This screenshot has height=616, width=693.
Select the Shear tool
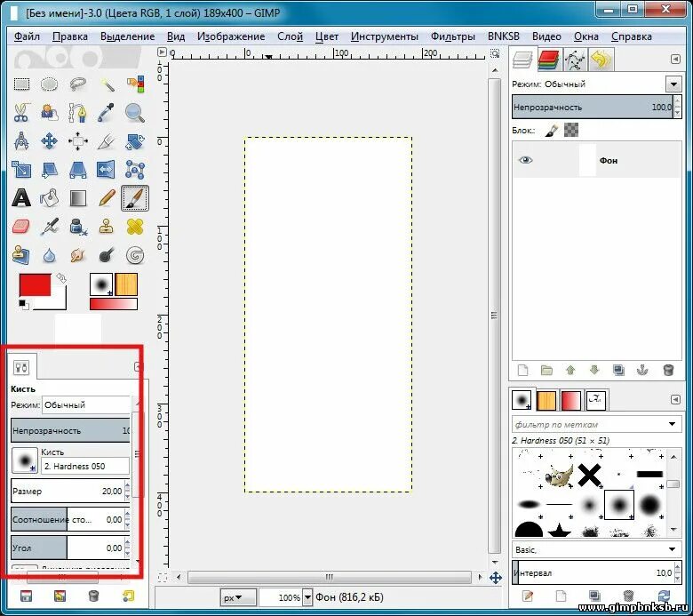point(49,170)
